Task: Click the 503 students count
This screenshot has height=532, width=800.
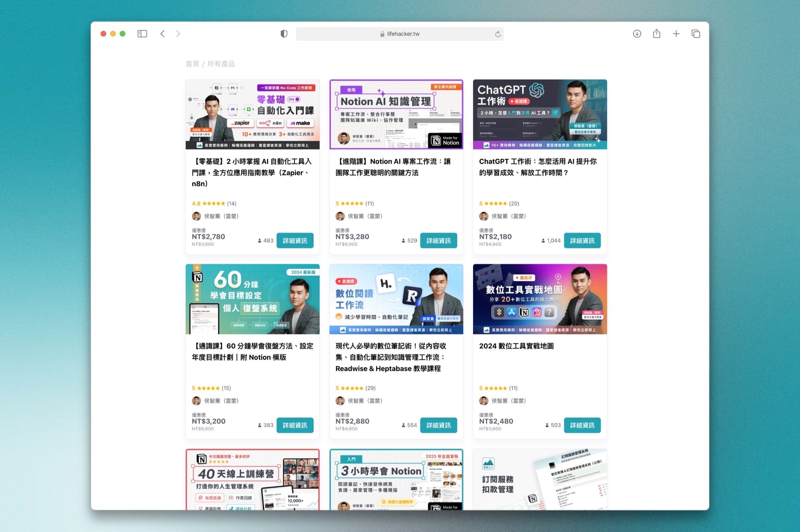Action: pyautogui.click(x=553, y=425)
